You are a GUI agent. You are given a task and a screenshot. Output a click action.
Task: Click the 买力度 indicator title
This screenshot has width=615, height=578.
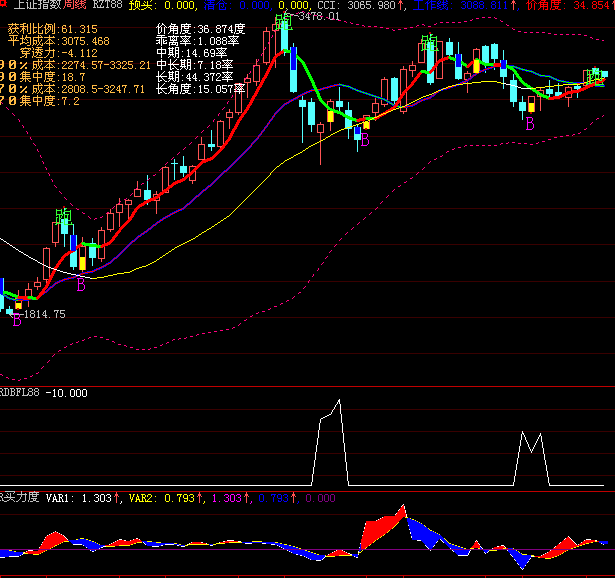pyautogui.click(x=19, y=497)
